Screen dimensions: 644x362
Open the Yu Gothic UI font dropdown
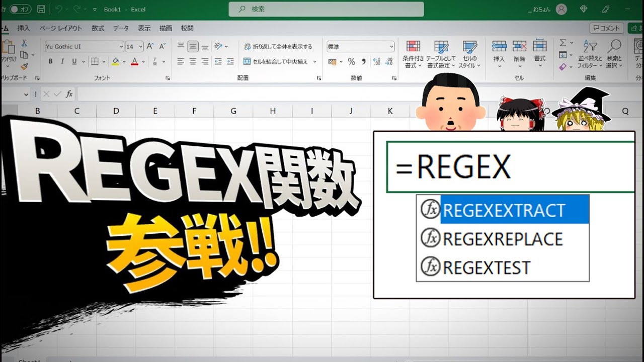coord(121,47)
